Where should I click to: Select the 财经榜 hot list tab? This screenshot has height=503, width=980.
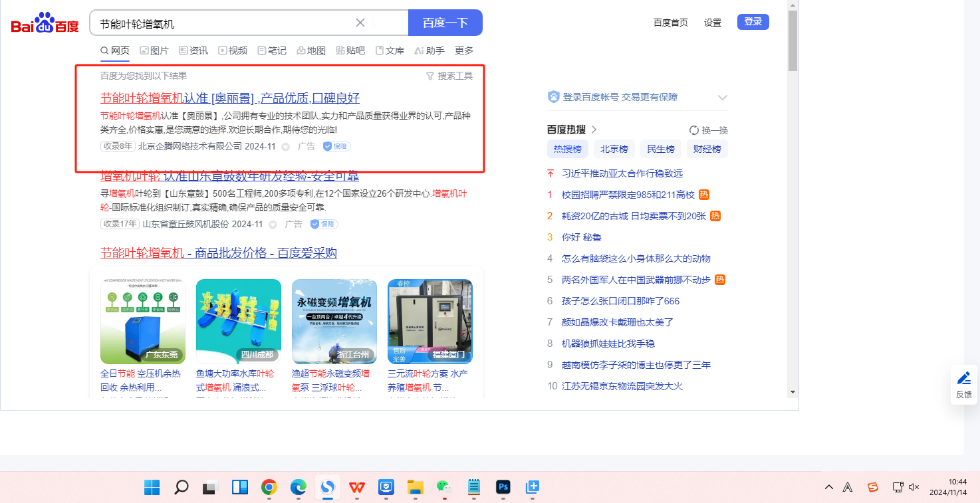click(707, 149)
